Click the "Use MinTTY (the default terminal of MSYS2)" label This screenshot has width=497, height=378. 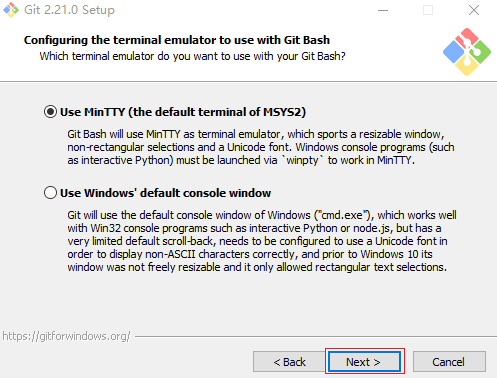183,112
